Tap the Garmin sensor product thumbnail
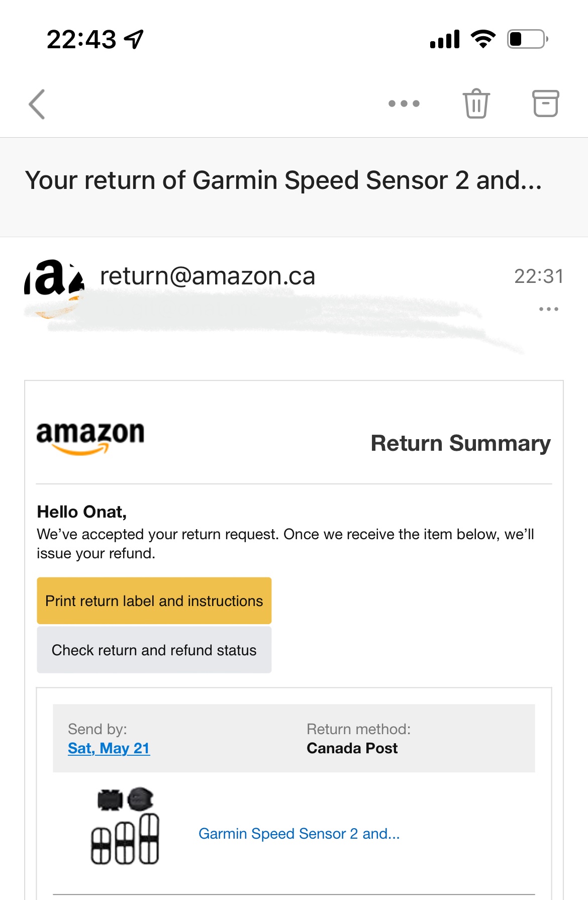This screenshot has height=900, width=588. click(125, 826)
